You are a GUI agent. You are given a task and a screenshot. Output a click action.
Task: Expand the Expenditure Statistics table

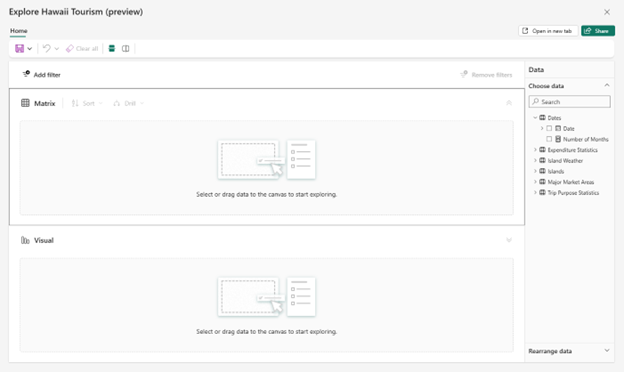pyautogui.click(x=535, y=150)
